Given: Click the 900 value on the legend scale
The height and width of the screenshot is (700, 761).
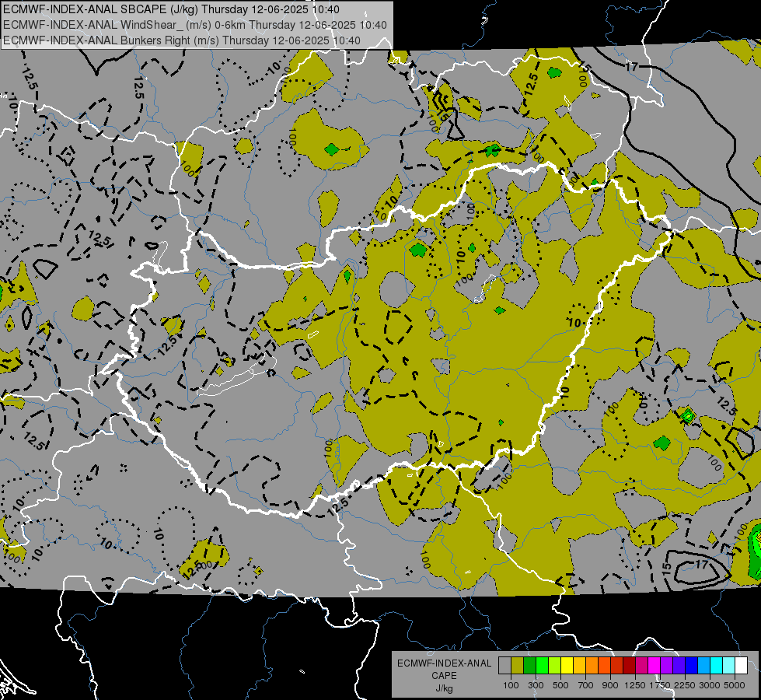Looking at the screenshot, I should (x=610, y=685).
